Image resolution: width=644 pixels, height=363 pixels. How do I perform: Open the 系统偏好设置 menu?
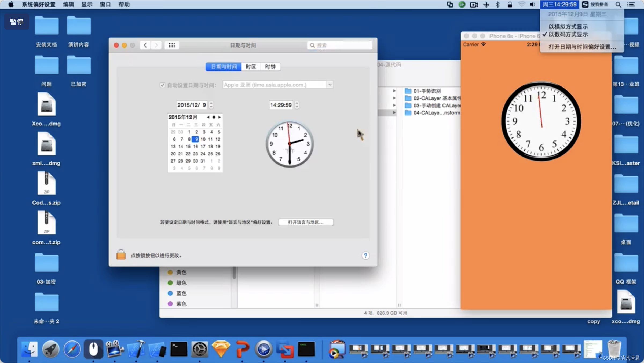click(38, 4)
